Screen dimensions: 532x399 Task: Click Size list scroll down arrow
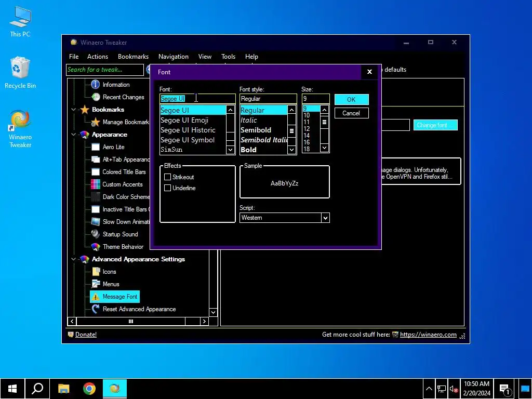pyautogui.click(x=324, y=148)
